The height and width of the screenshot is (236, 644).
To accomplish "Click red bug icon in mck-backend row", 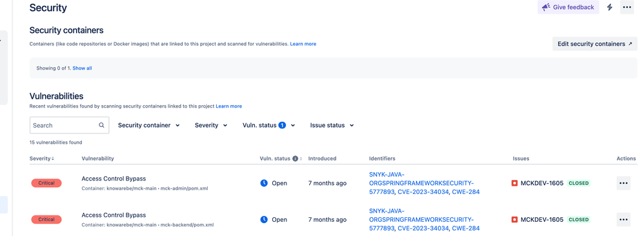I will [515, 220].
